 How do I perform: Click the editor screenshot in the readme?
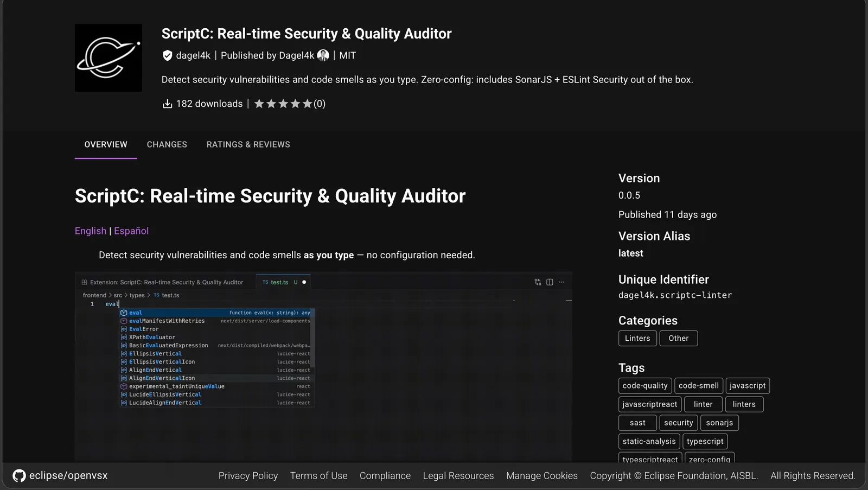point(323,367)
